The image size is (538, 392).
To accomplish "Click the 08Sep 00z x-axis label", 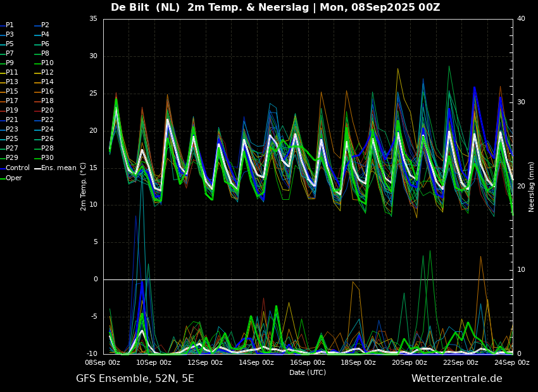I will [x=103, y=362].
